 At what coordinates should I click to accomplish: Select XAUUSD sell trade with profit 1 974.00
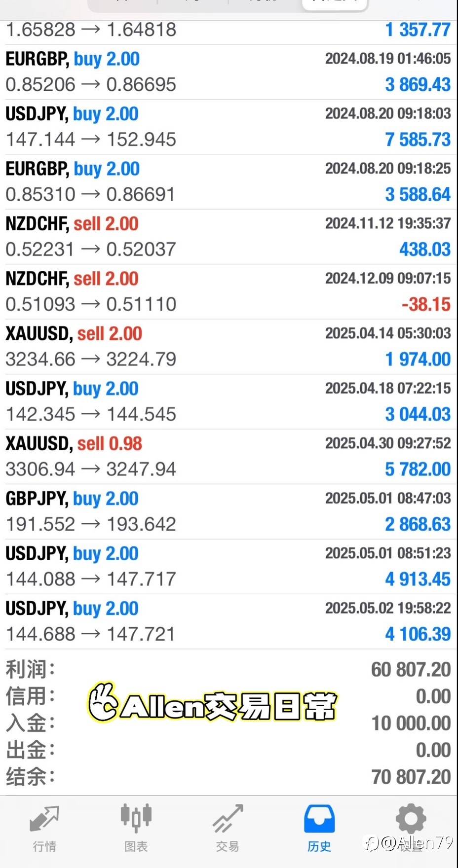[x=228, y=346]
